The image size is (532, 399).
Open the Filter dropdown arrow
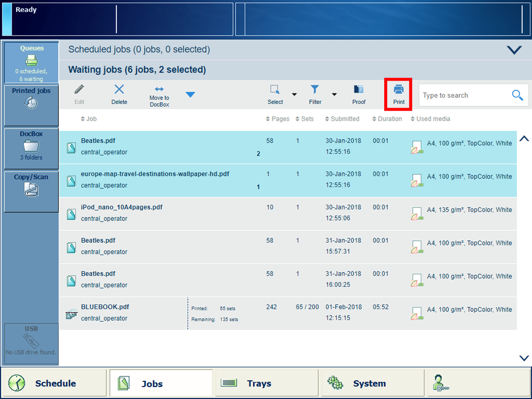pos(334,95)
